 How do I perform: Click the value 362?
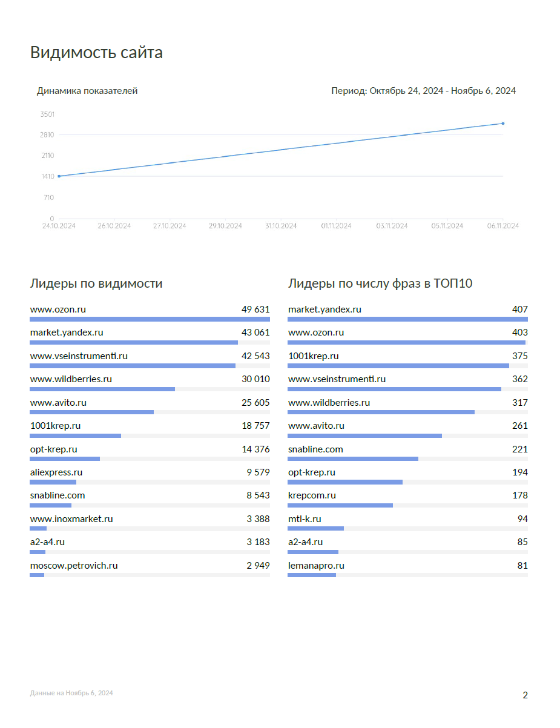pos(520,379)
